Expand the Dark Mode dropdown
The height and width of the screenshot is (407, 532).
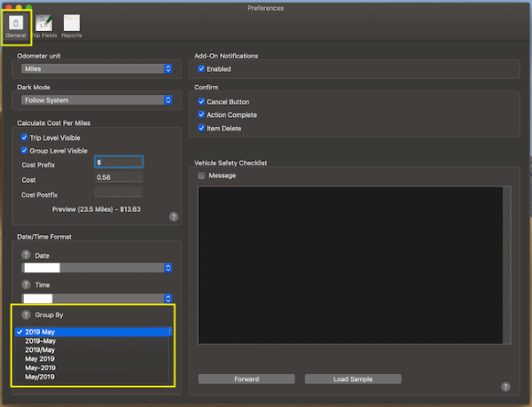tap(94, 100)
